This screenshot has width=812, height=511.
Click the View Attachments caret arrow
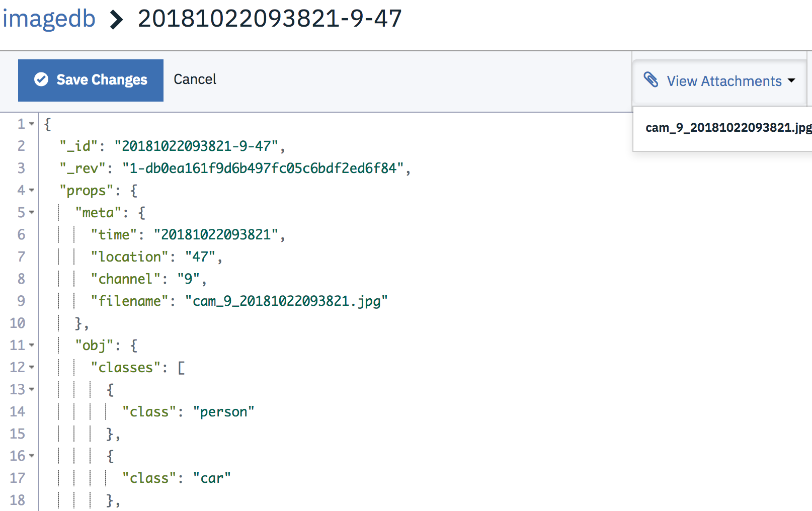click(x=791, y=80)
